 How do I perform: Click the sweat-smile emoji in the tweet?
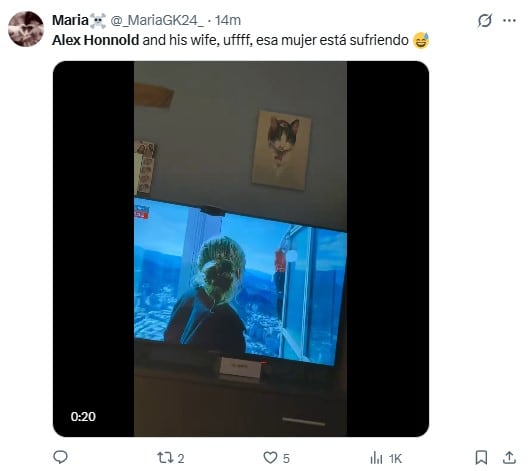click(x=421, y=40)
